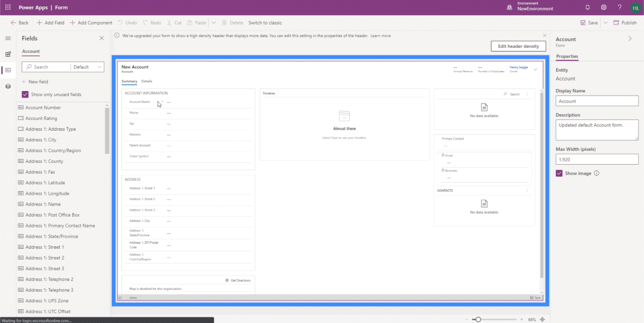
Task: Open the Components pane icon in left rail
Action: pyautogui.click(x=8, y=54)
